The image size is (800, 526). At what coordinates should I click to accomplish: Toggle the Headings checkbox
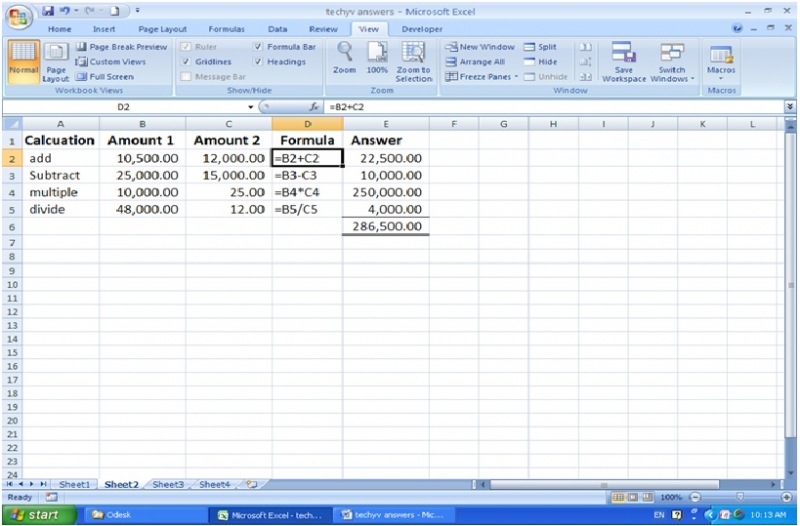[259, 62]
